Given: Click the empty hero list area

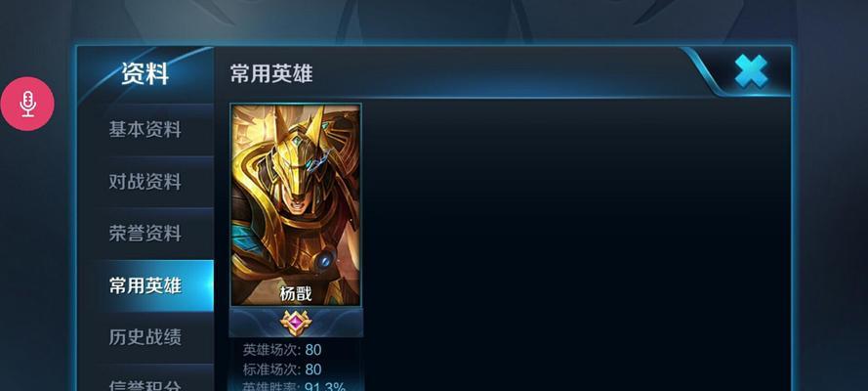Looking at the screenshot, I should [576, 243].
